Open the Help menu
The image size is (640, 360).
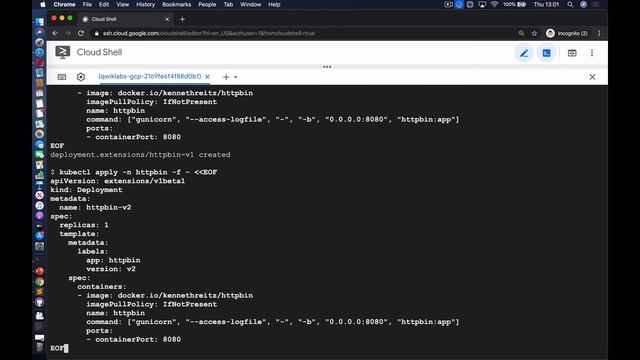(x=274, y=4)
